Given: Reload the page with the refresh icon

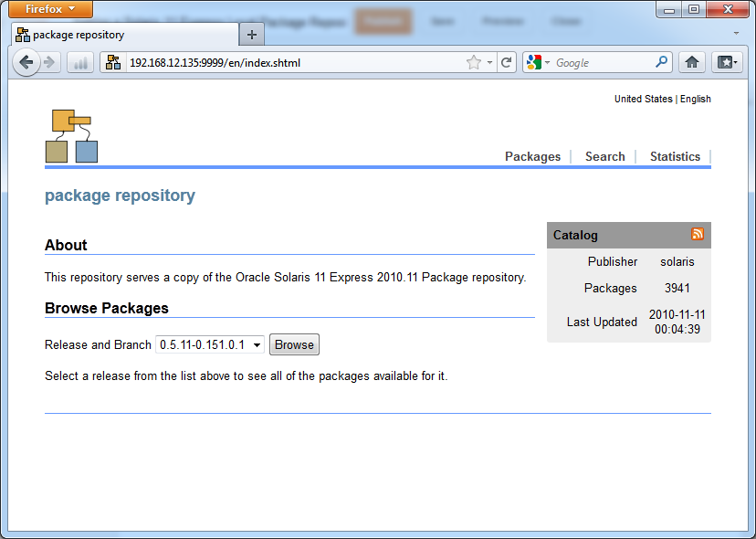Looking at the screenshot, I should pos(506,62).
